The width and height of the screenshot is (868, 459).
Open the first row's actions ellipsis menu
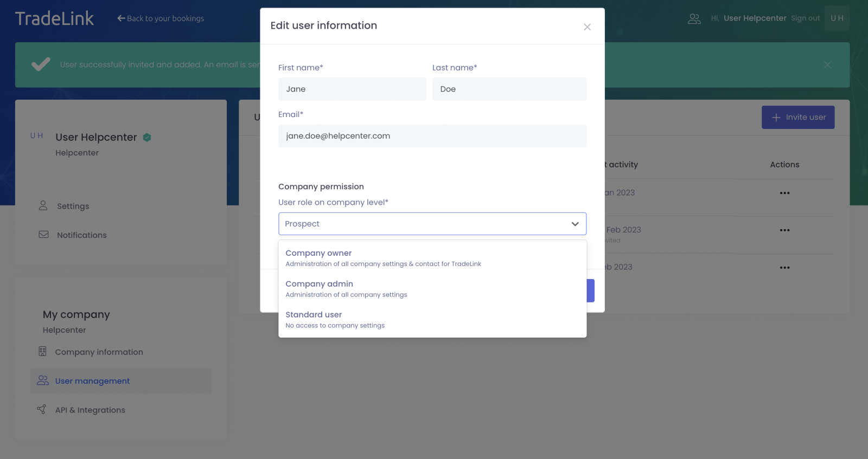click(x=784, y=193)
